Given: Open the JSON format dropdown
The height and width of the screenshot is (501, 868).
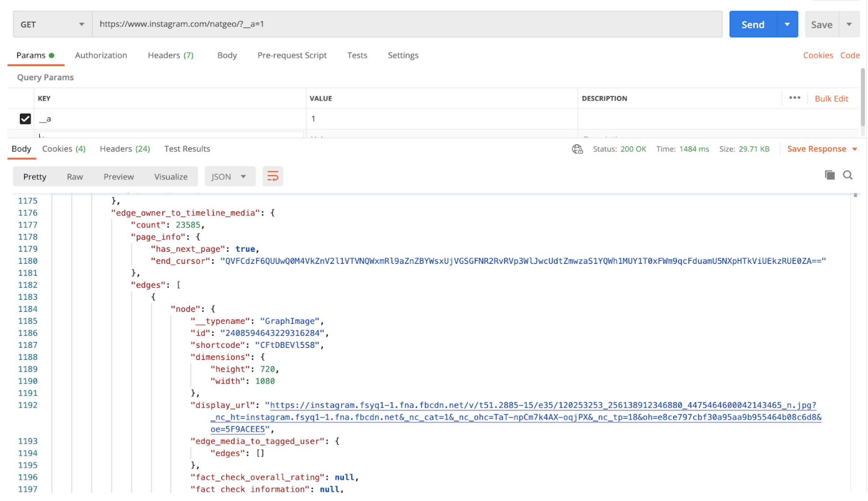Looking at the screenshot, I should coord(230,177).
